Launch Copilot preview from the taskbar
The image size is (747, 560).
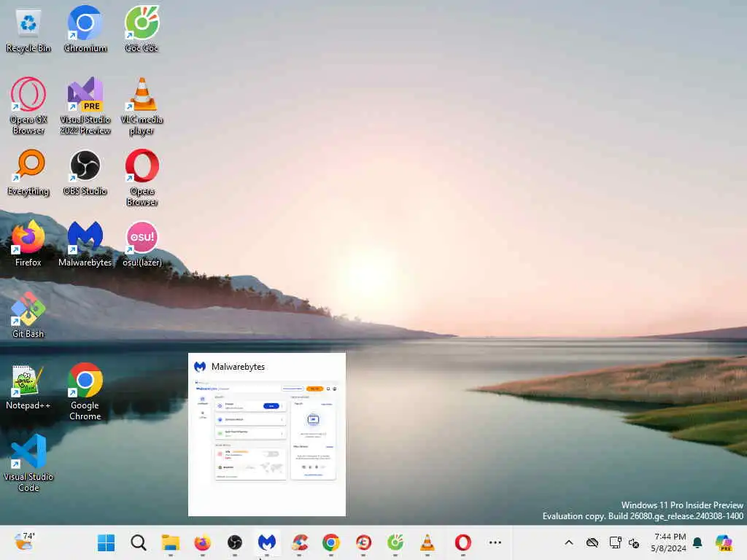click(724, 542)
